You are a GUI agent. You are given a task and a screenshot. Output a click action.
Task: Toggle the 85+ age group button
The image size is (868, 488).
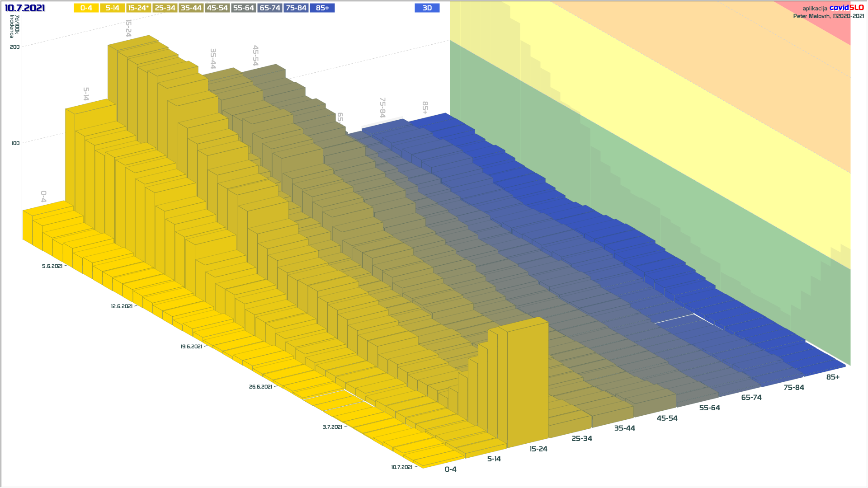tap(322, 8)
